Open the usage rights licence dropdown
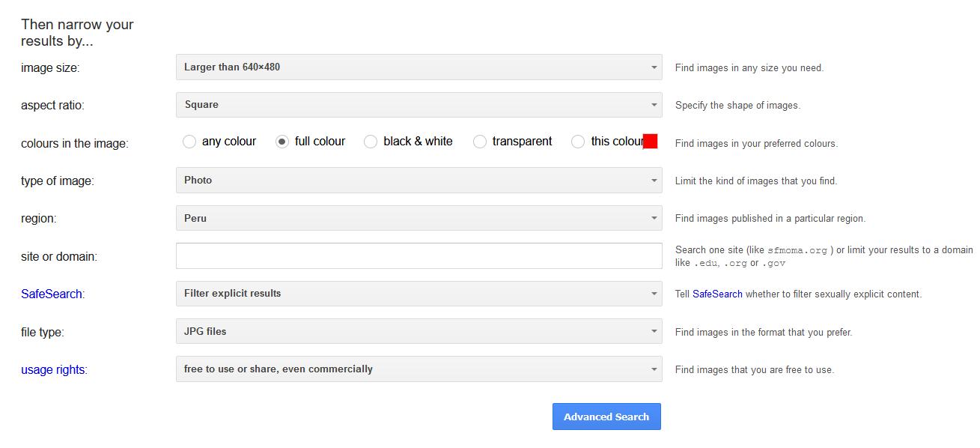The width and height of the screenshot is (980, 448). click(x=419, y=369)
